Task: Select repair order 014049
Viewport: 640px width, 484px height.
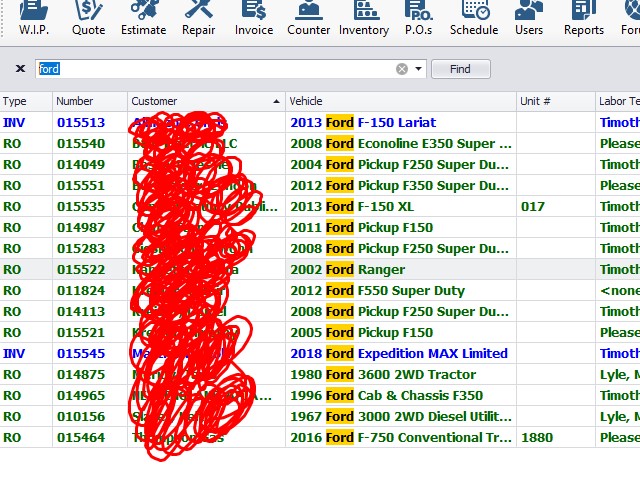Action: (81, 164)
